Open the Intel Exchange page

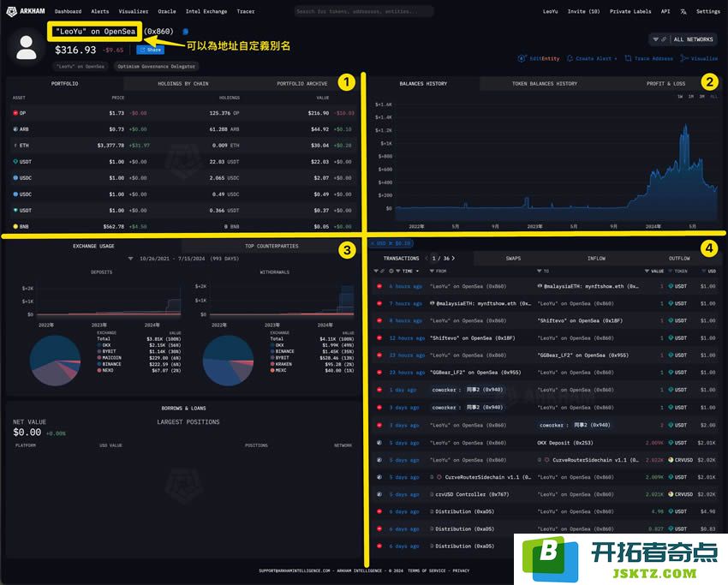tap(206, 12)
